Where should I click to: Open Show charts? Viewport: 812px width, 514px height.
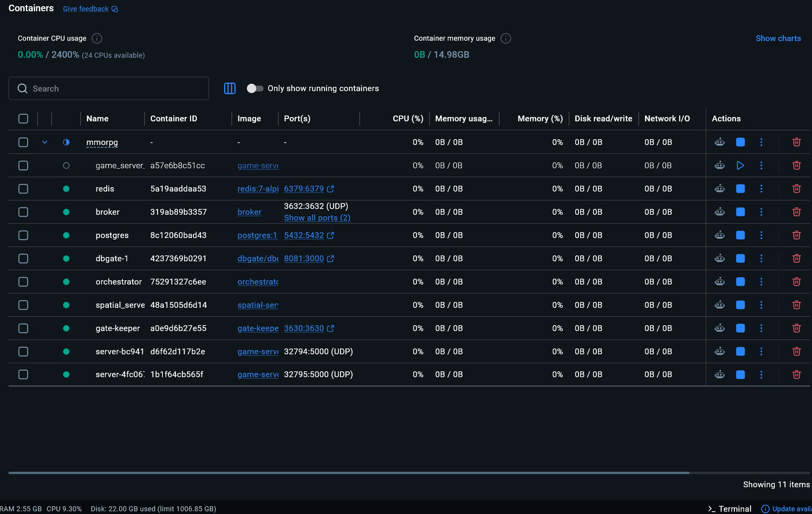(778, 38)
